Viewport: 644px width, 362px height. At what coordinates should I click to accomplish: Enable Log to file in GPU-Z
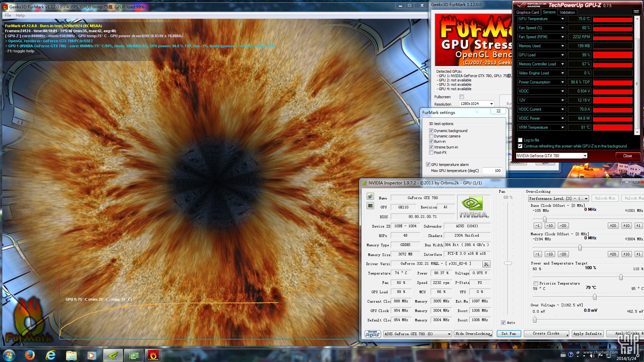coord(520,140)
